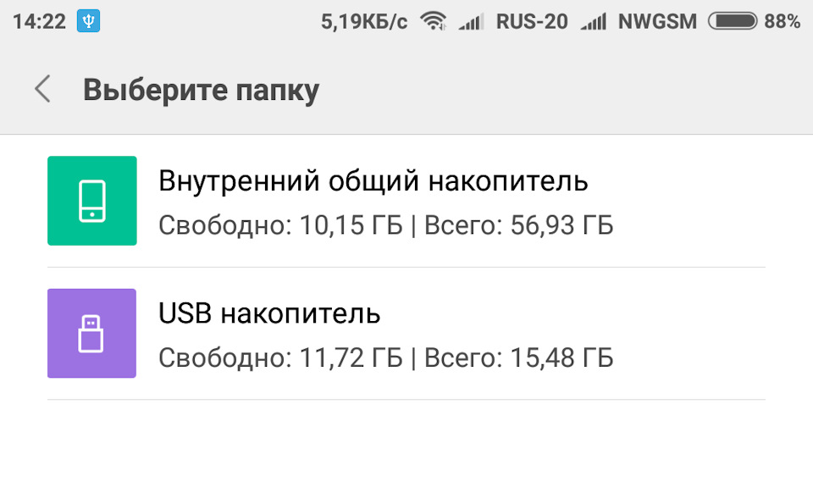Tap the 5,19КБ/с network speed indicator
The width and height of the screenshot is (813, 504).
coord(364,22)
